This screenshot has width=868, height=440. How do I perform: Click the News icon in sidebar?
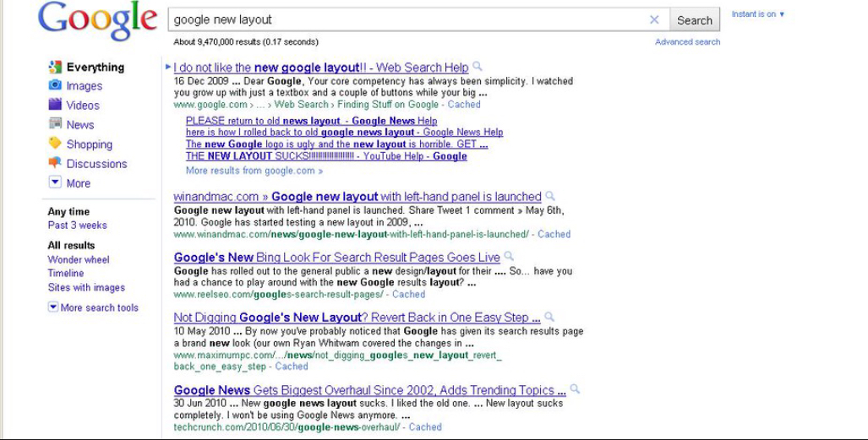click(x=55, y=124)
